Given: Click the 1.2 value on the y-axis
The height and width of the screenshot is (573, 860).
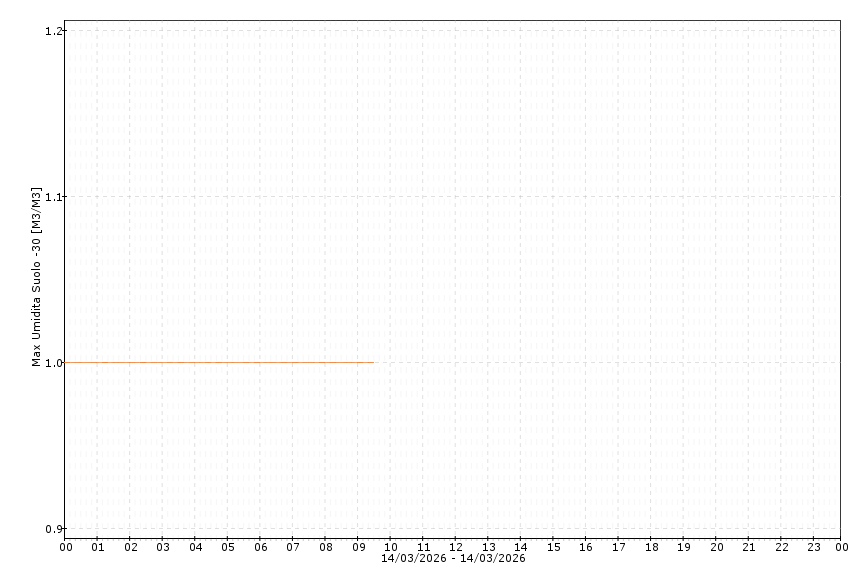Looking at the screenshot, I should 54,31.
